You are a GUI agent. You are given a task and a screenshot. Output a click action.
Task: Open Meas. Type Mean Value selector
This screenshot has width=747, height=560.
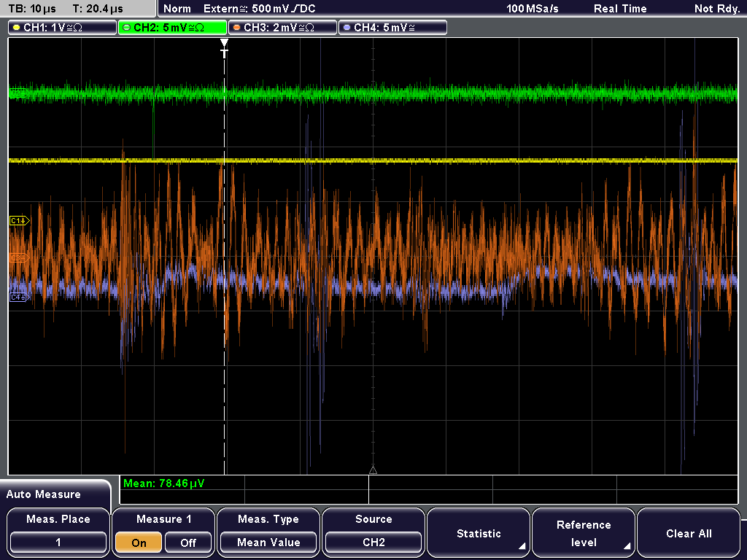tap(268, 542)
